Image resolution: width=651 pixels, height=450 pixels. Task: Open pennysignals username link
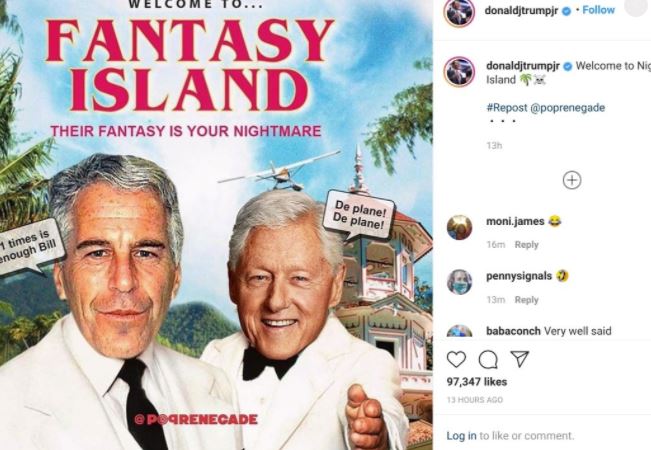coord(519,276)
